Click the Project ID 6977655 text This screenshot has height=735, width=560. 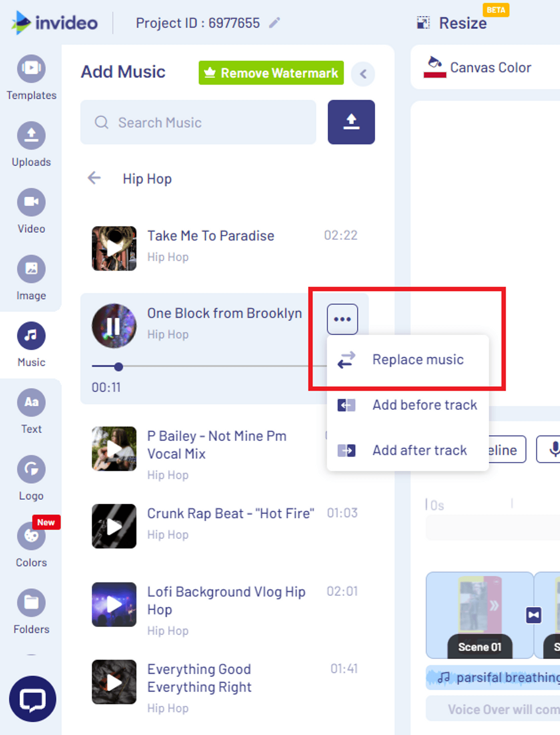(198, 23)
